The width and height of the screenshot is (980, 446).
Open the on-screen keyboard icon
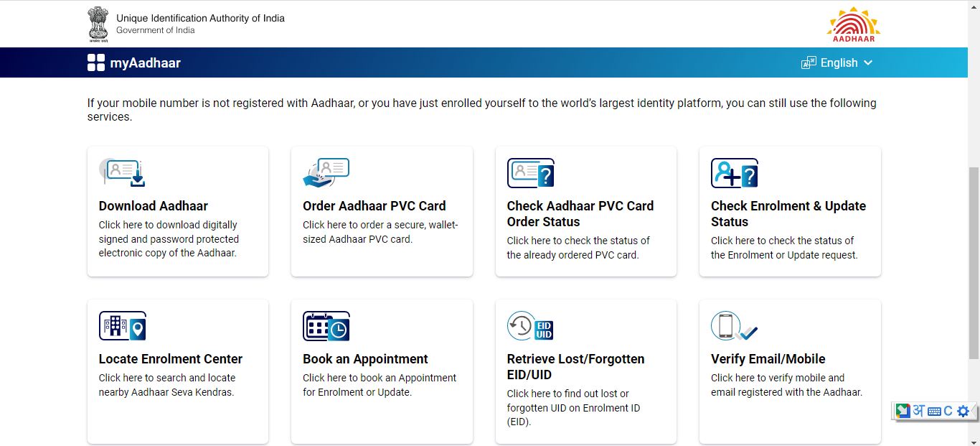click(x=934, y=412)
